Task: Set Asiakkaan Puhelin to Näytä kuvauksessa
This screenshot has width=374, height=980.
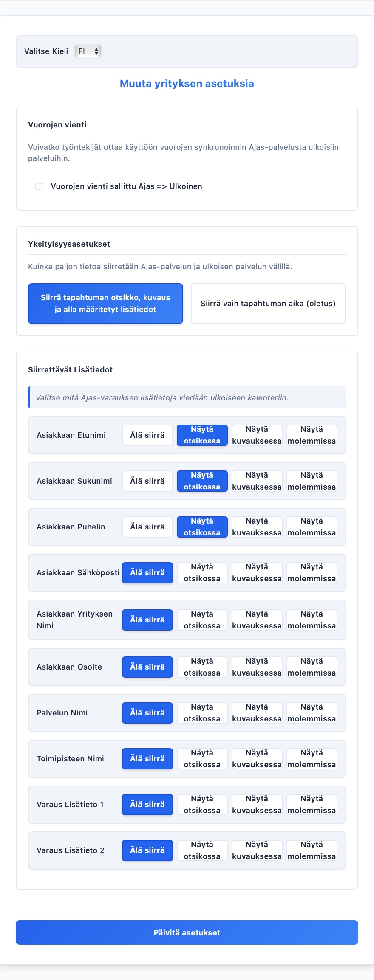Action: click(x=257, y=527)
